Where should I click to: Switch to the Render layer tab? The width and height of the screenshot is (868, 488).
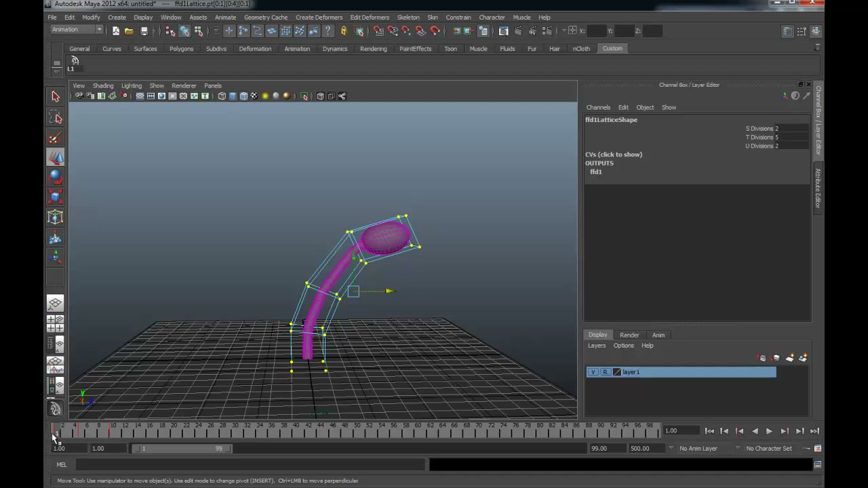(x=629, y=335)
